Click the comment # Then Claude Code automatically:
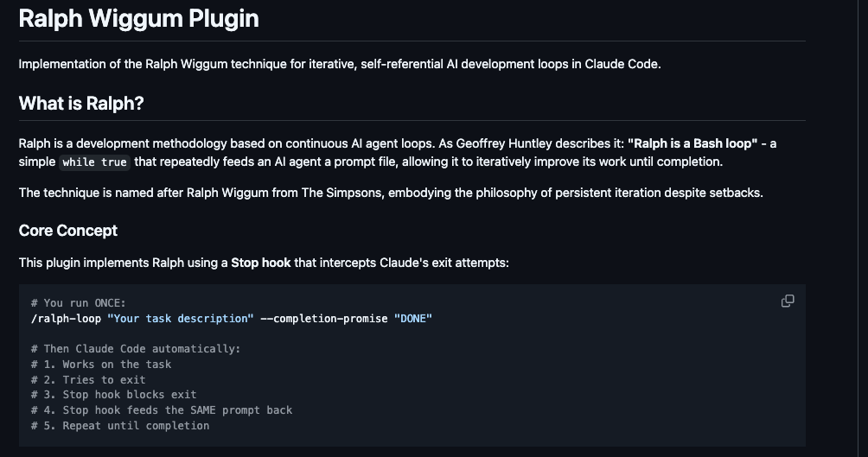 tap(137, 349)
